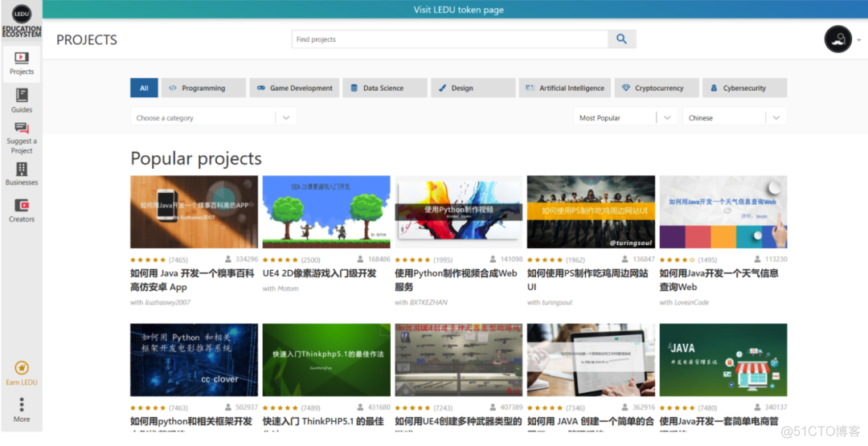Screen dimensions: 868x446
Task: Open Guides in the sidebar
Action: coord(22,100)
